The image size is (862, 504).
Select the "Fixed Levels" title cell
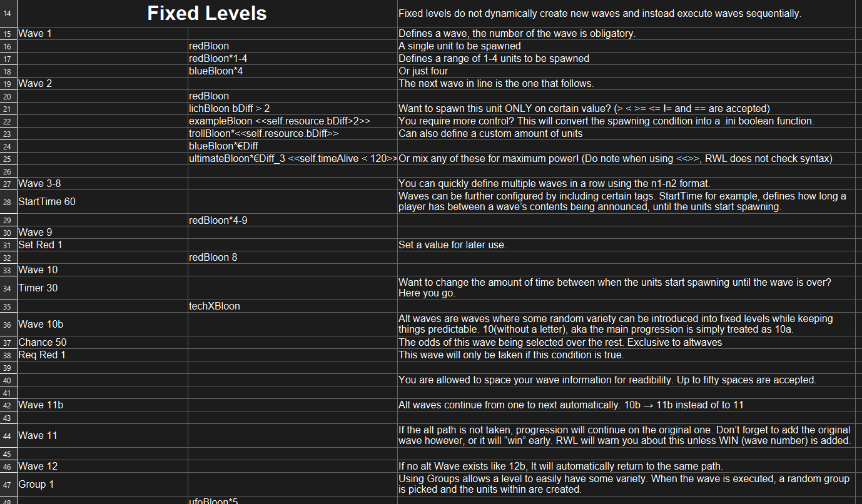tap(206, 13)
